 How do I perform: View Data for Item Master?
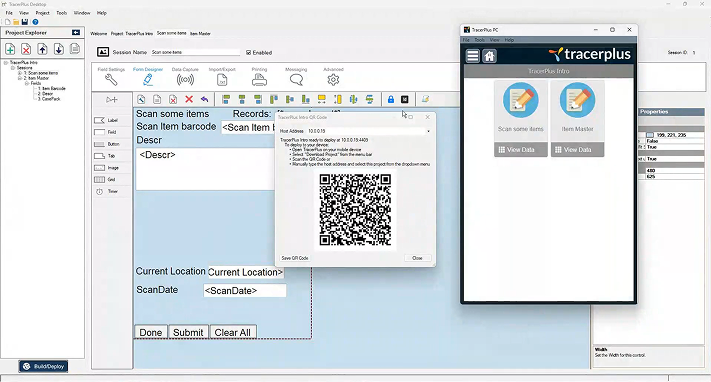pos(577,150)
